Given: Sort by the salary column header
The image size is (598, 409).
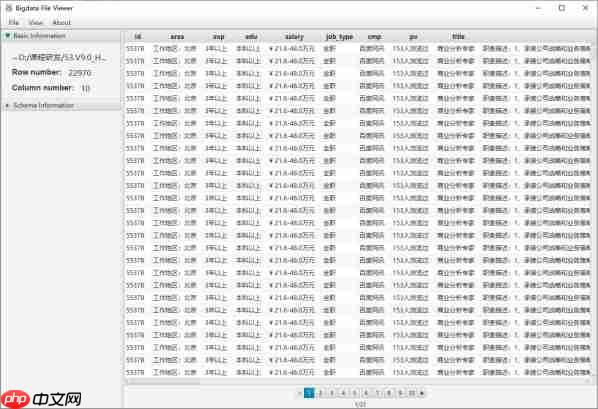Looking at the screenshot, I should (x=294, y=37).
